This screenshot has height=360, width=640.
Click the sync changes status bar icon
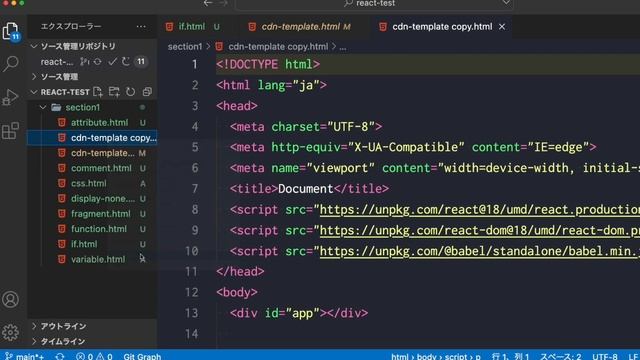tap(60, 356)
